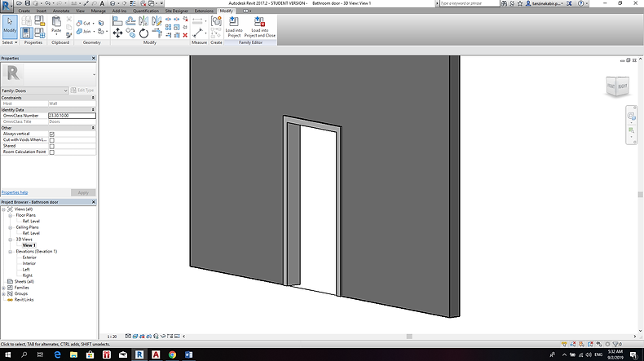
Task: Open the Annotate ribbon tab
Action: point(61,11)
